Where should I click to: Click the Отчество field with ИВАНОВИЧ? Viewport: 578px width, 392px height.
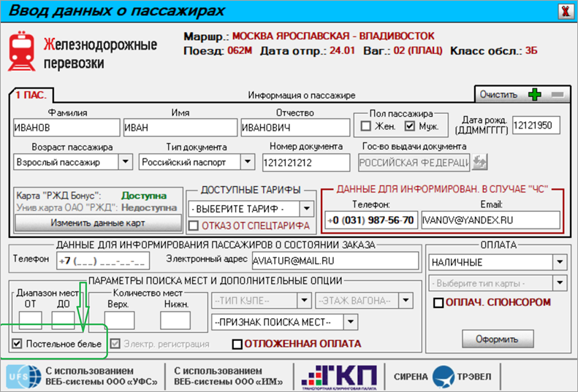[295, 128]
